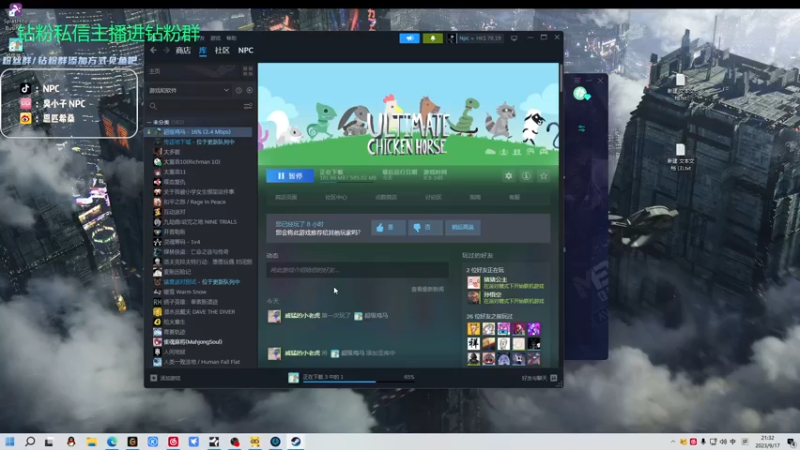Go forward with the Steam forward arrow
The height and width of the screenshot is (450, 800).
coord(166,50)
